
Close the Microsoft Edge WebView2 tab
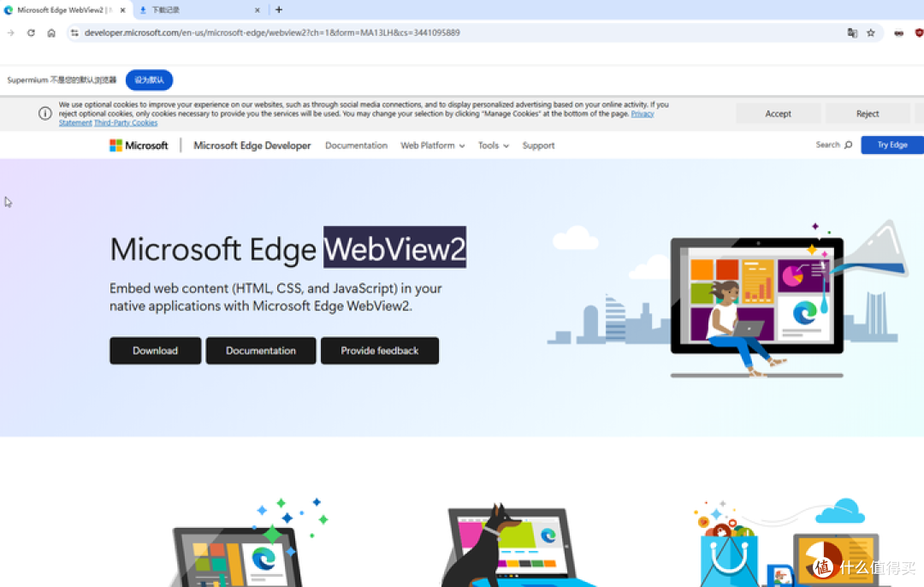pyautogui.click(x=122, y=10)
